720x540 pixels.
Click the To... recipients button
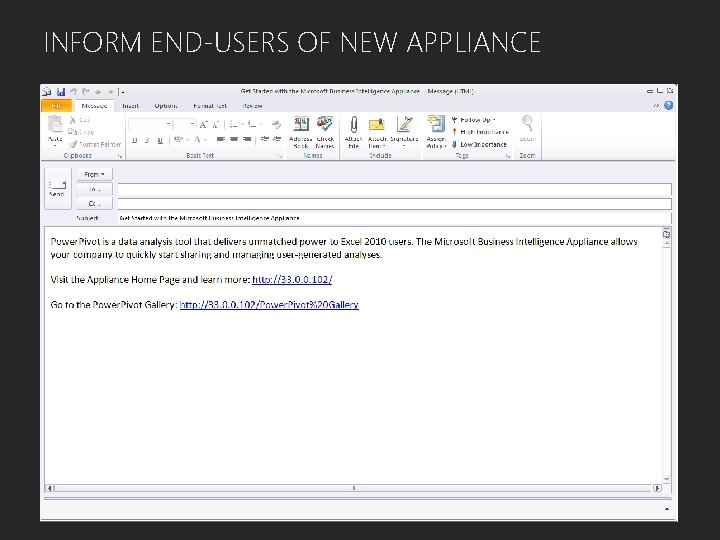coord(95,189)
